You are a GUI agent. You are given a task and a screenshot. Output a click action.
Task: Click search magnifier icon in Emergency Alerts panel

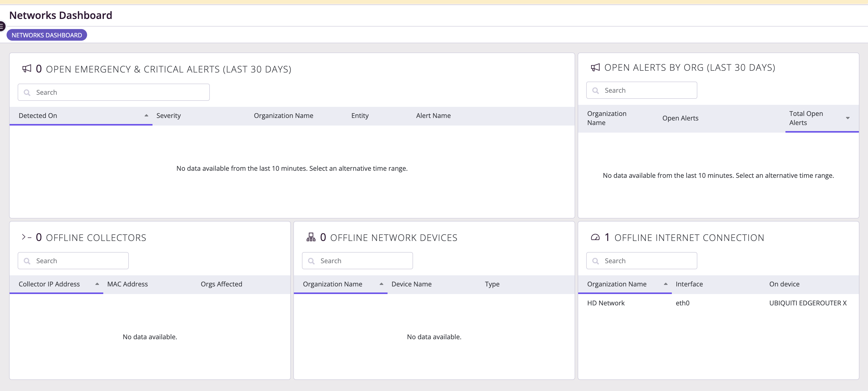(x=27, y=92)
